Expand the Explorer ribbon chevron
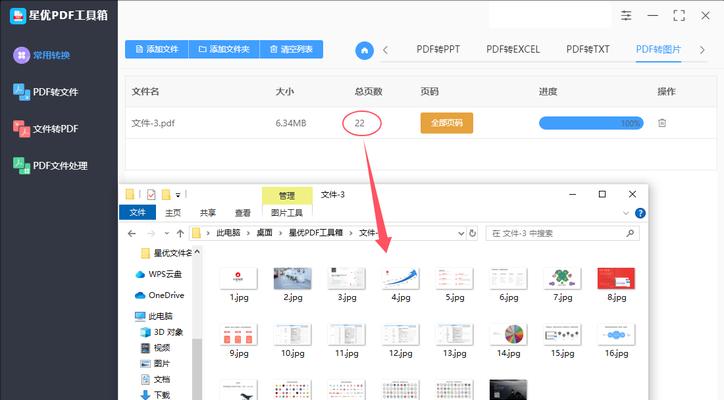724x400 pixels. (x=626, y=213)
